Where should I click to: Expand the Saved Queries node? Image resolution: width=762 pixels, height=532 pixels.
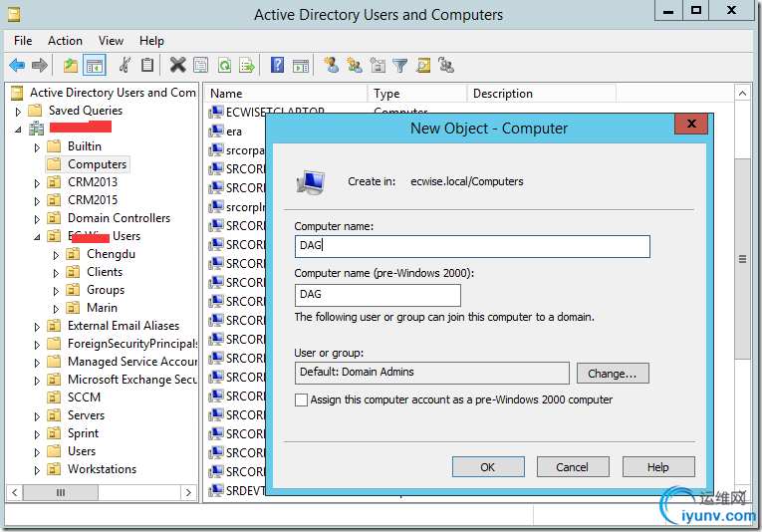click(x=18, y=112)
